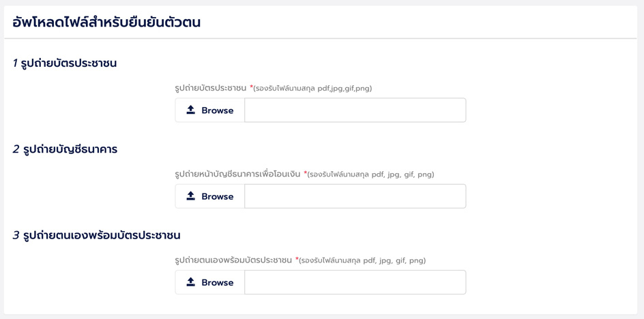Click the red asterisk beside the bank account label
This screenshot has height=319, width=644.
[x=305, y=173]
